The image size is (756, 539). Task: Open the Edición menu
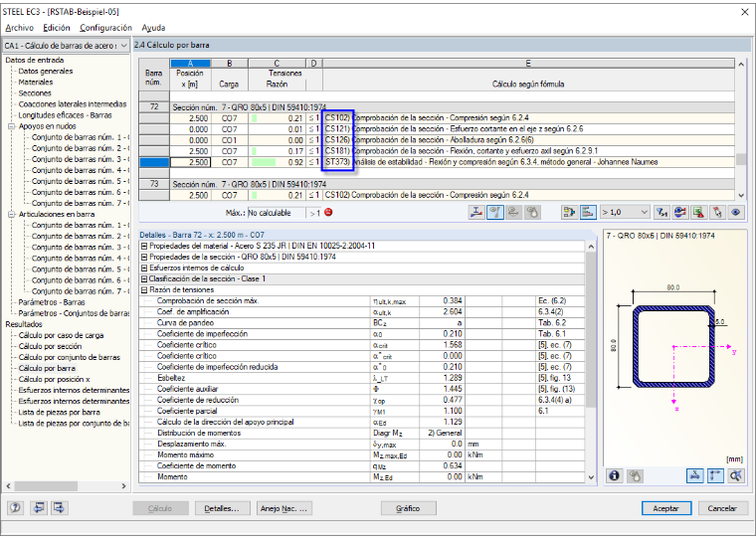tap(57, 28)
